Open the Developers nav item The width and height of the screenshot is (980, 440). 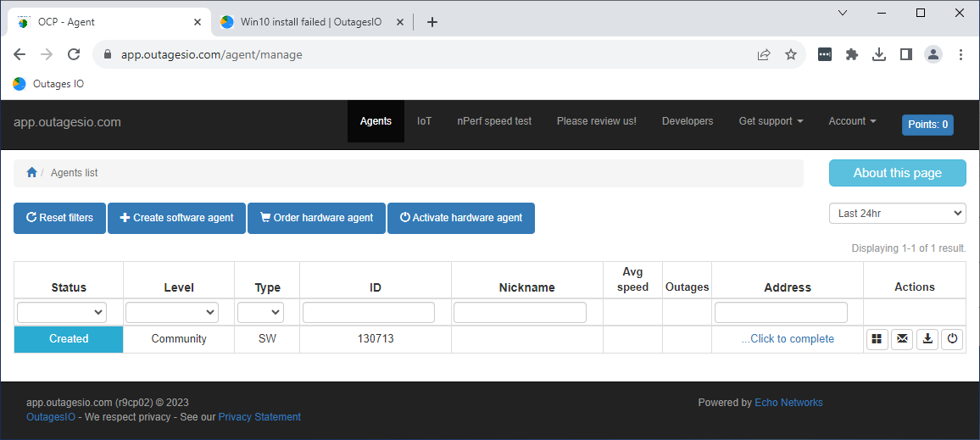tap(688, 121)
